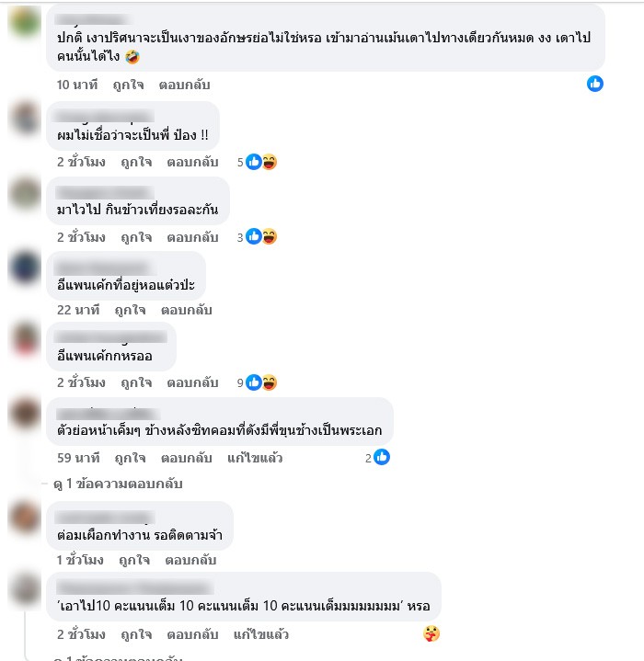
Task: Open the profile picture beside the 'อีแพนเค้กที่อยู่หอแต๋วป่ะ' comment
Action: [x=25, y=268]
